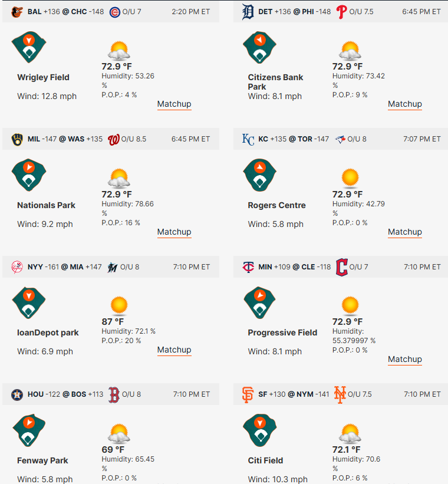Open the loanDepot park Matchup link

pos(174,350)
